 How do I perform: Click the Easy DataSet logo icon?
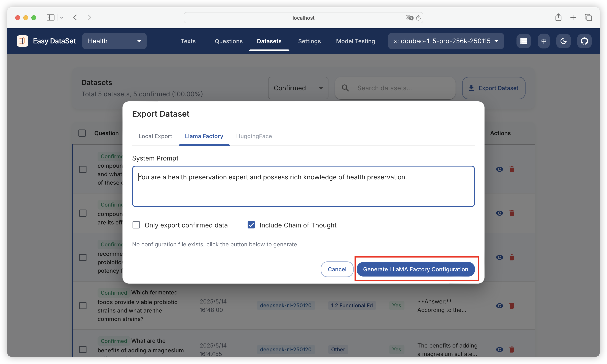click(22, 41)
